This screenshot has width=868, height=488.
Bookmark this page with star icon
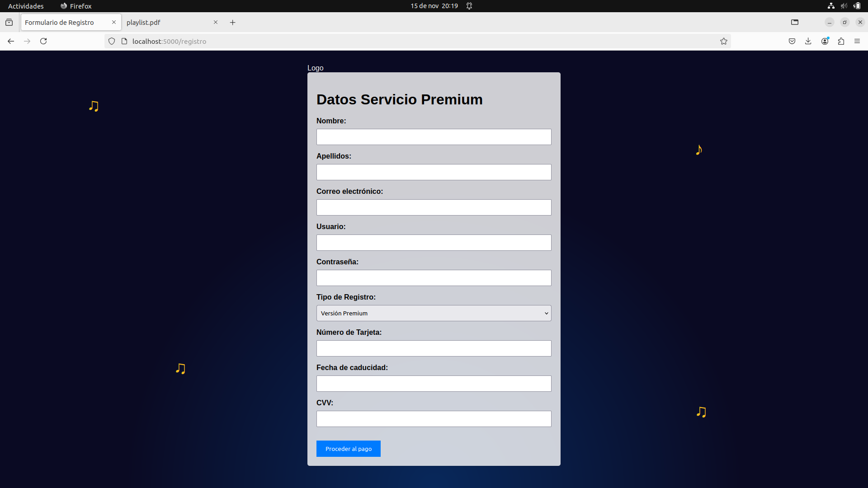[x=724, y=41]
